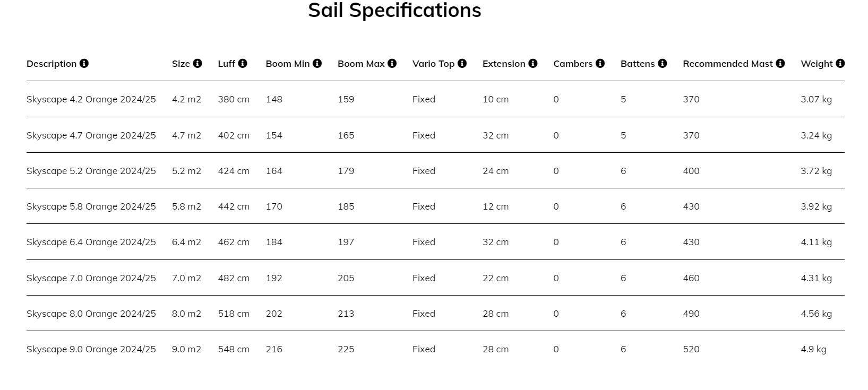
Task: Click the info icon beside Size
Action: [x=197, y=64]
